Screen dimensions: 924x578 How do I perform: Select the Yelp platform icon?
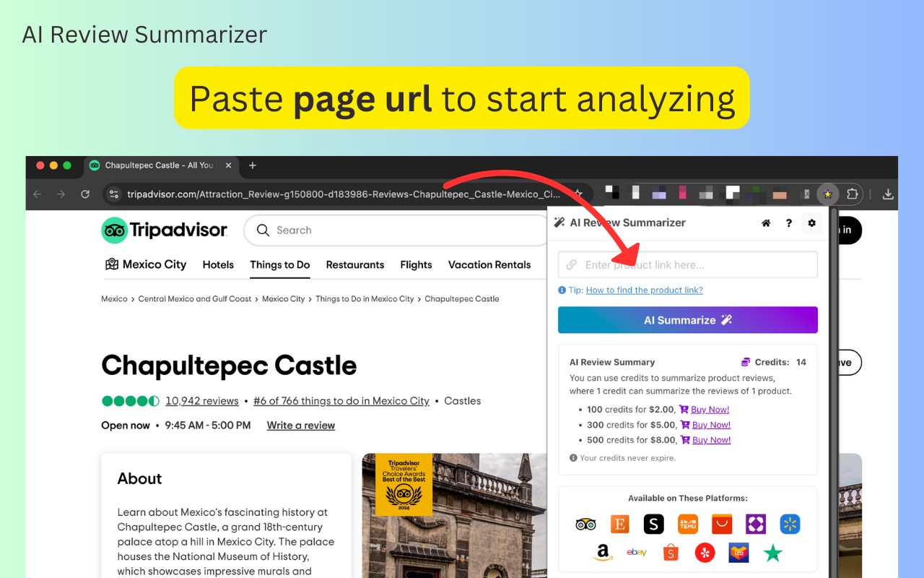coord(705,553)
